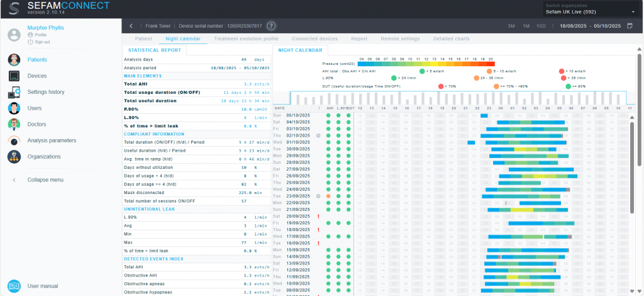This screenshot has width=644, height=296.
Task: Open the Remote settings tab
Action: [x=399, y=38]
